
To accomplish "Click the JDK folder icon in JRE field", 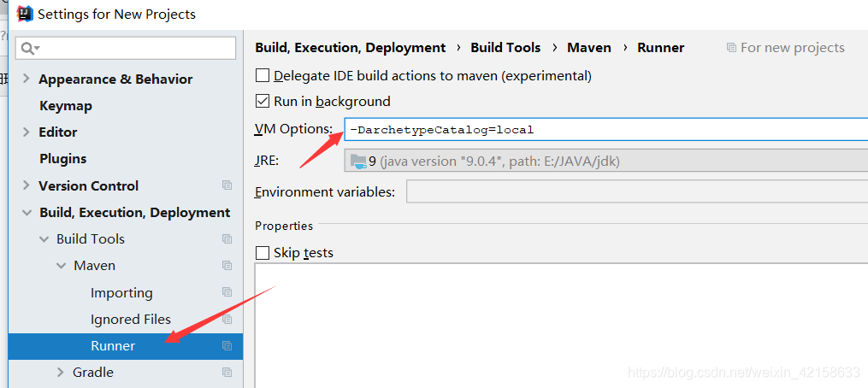I will click(x=358, y=161).
